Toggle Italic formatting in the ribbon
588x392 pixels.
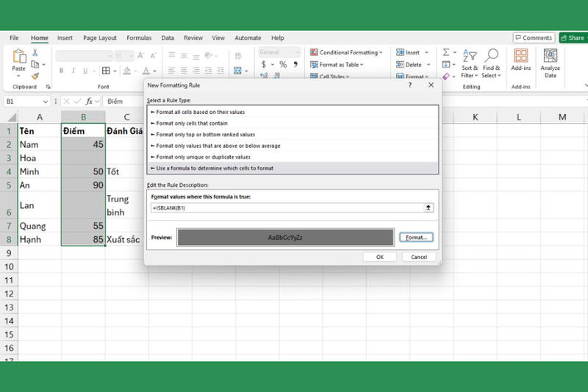[73, 71]
